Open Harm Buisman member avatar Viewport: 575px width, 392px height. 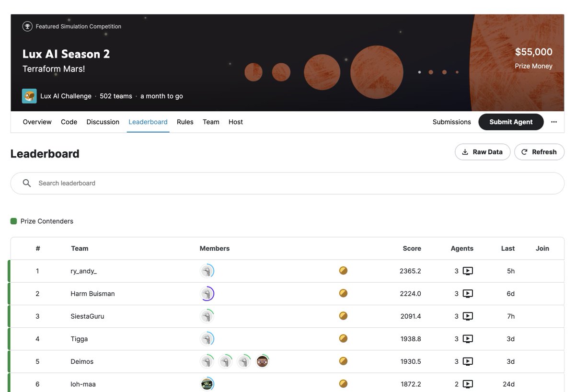click(207, 293)
